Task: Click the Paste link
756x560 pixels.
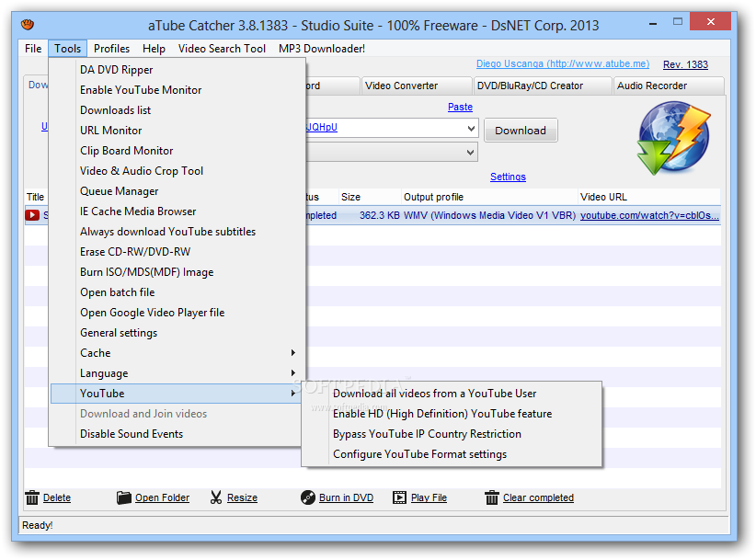Action: tap(460, 107)
